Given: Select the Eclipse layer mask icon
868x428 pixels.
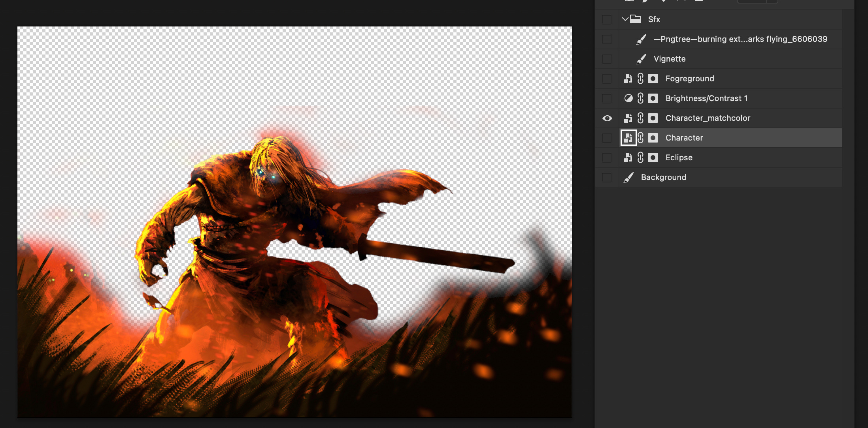Looking at the screenshot, I should pyautogui.click(x=653, y=158).
